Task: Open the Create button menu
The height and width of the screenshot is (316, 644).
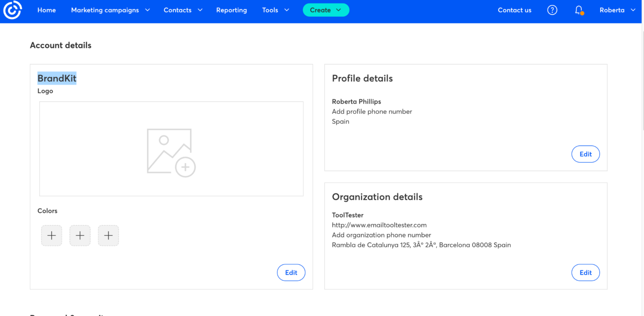Action: (326, 10)
